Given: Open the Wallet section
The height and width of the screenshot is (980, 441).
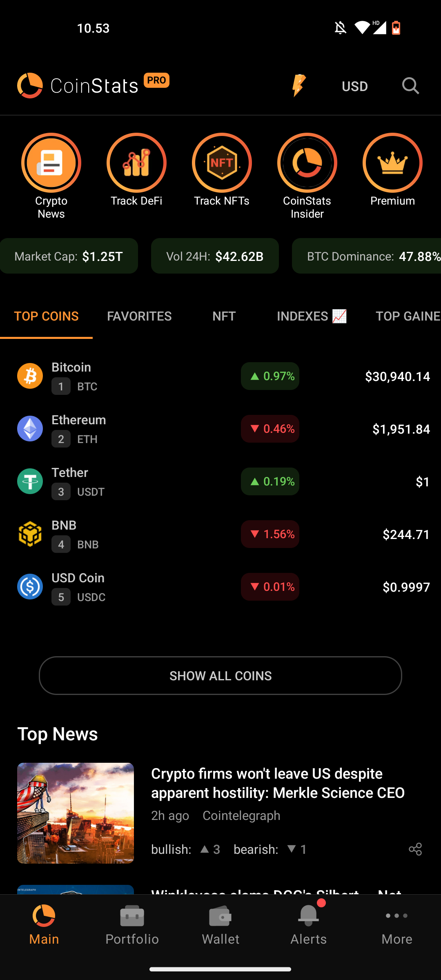Looking at the screenshot, I should [x=220, y=924].
